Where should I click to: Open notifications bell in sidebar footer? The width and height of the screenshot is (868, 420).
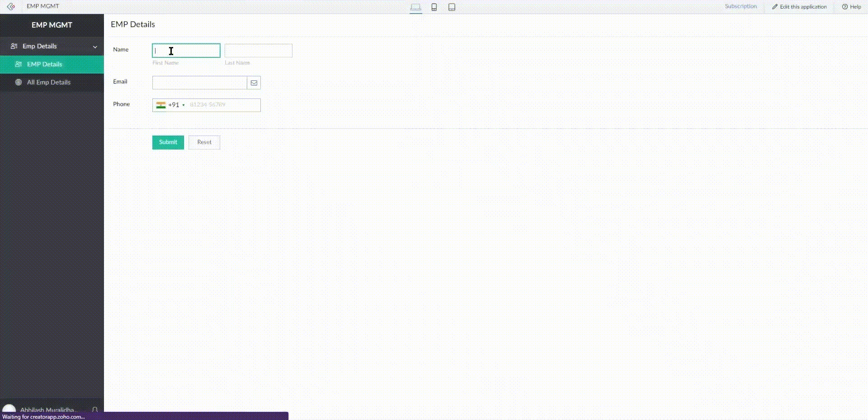(x=95, y=410)
